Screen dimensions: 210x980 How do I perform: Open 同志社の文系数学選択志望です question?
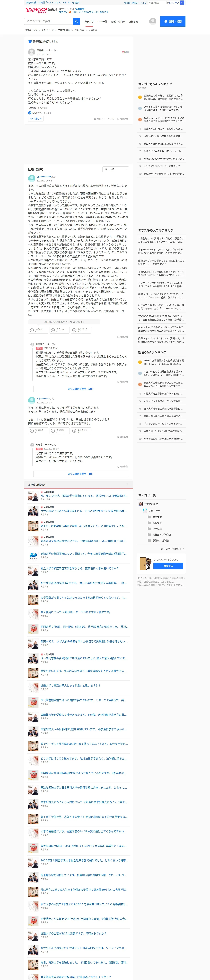click(84, 541)
